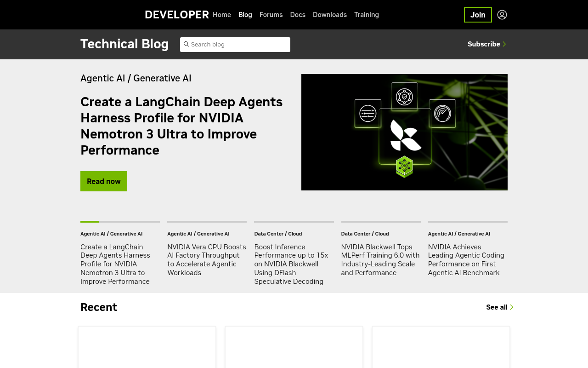Open the Docs nav item

(x=298, y=15)
